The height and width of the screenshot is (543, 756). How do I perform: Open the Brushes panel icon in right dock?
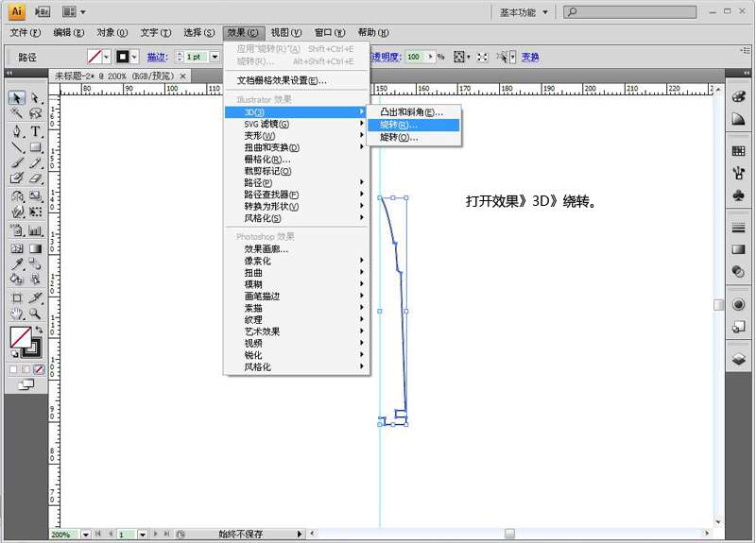click(x=738, y=173)
